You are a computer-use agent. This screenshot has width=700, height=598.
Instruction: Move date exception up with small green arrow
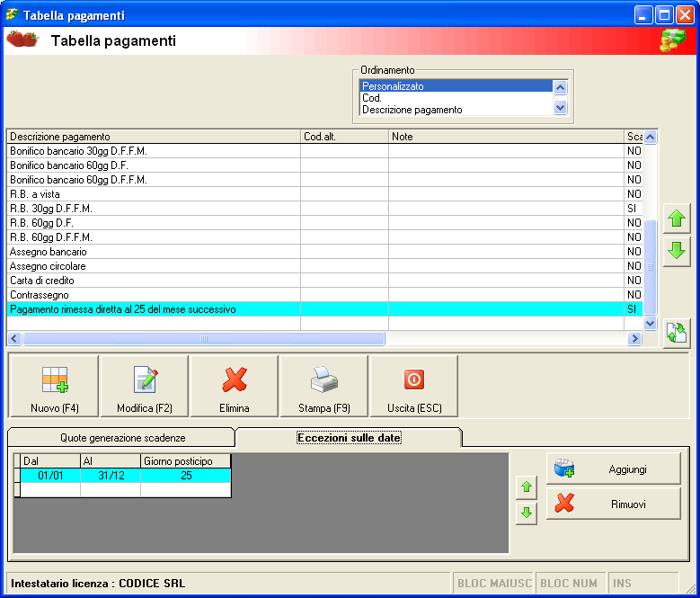527,486
